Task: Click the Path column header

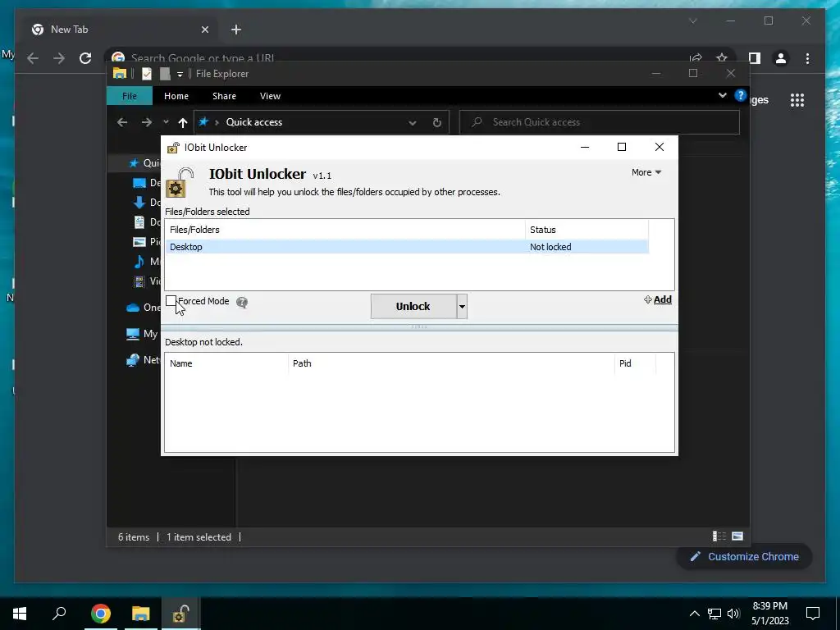Action: 451,363
